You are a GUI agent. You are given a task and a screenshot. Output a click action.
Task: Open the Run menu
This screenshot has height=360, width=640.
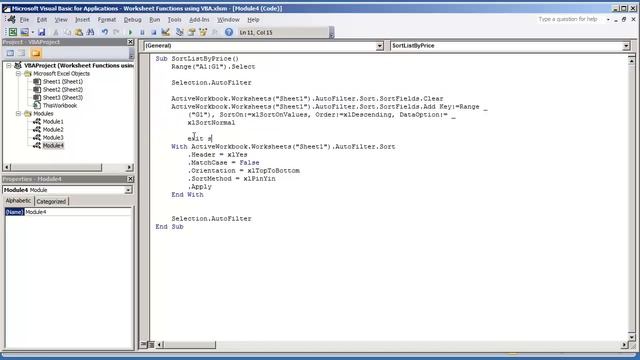155,20
